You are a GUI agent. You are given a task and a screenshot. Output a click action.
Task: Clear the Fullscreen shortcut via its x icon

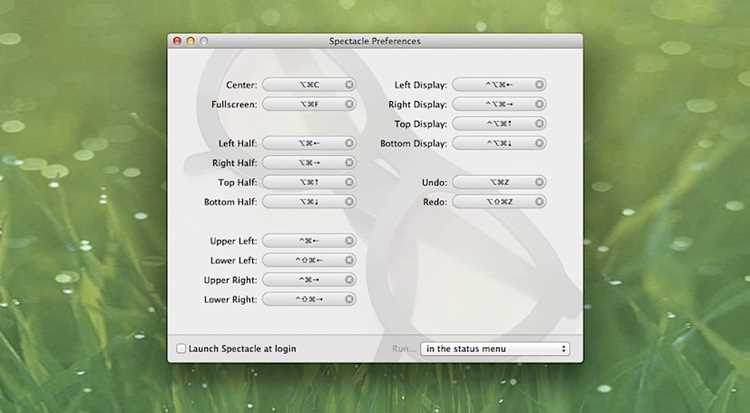point(349,104)
